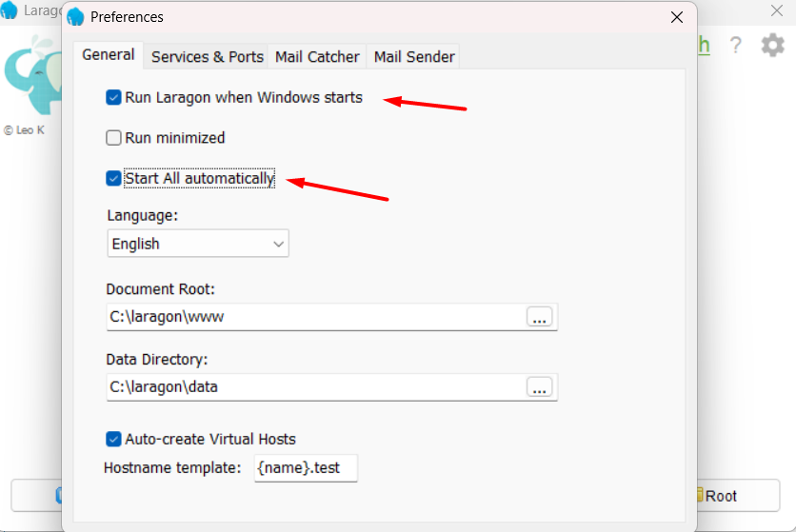Toggle Auto-create Virtual Hosts checkbox

(x=114, y=439)
